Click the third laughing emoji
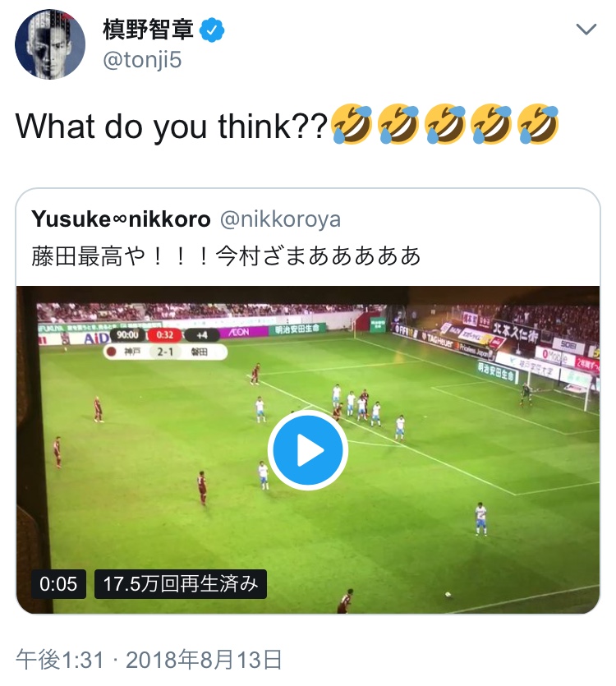 445,126
